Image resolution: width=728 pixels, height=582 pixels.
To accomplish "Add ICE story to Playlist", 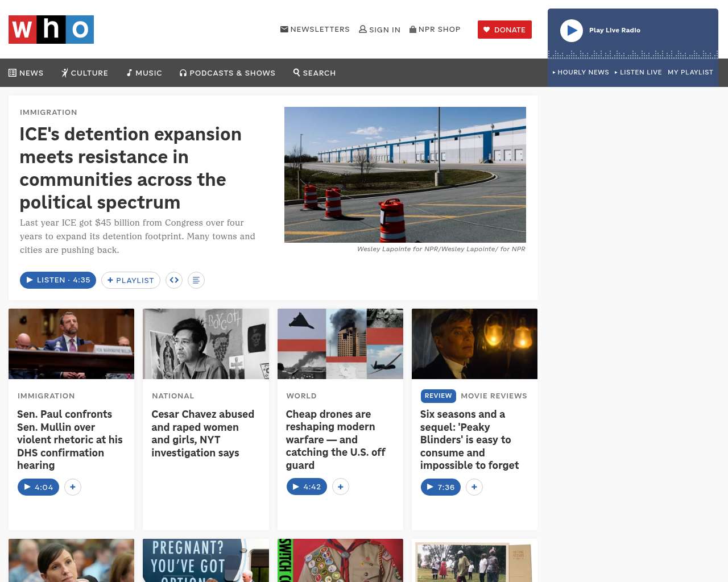I will (x=131, y=280).
